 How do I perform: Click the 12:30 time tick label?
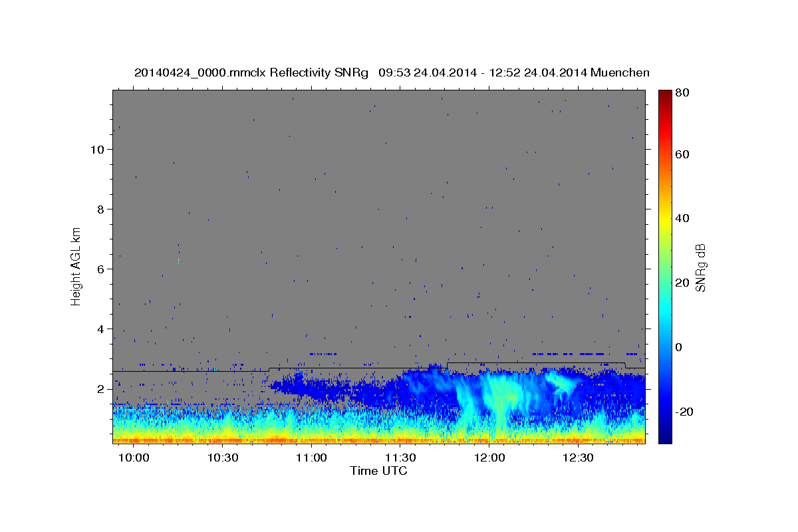(x=578, y=458)
